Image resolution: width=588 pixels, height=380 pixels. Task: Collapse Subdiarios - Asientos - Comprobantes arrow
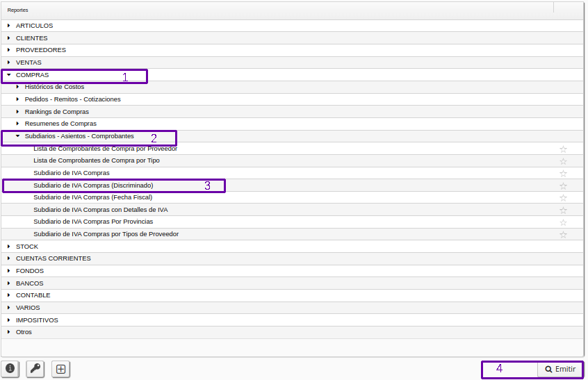coord(17,135)
